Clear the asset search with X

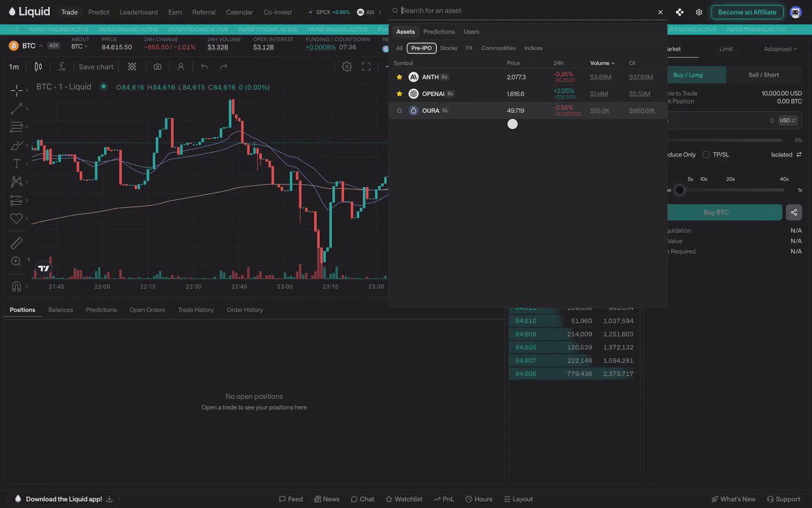point(660,12)
